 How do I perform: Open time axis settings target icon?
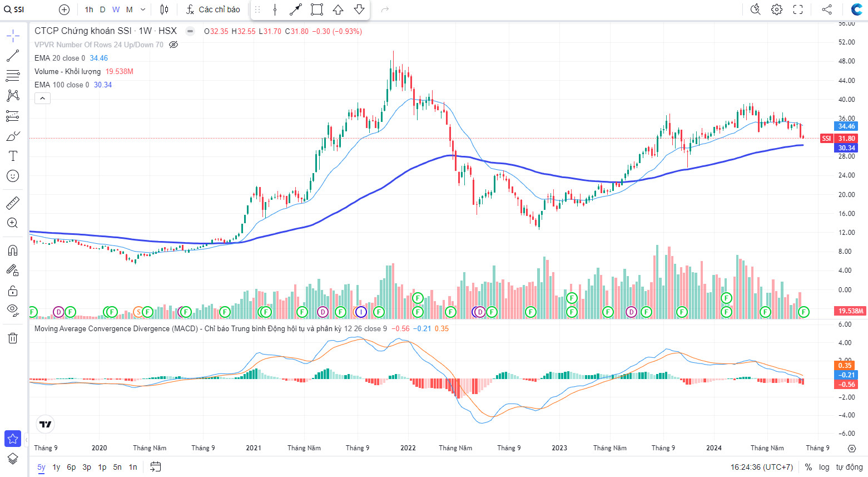point(852,448)
